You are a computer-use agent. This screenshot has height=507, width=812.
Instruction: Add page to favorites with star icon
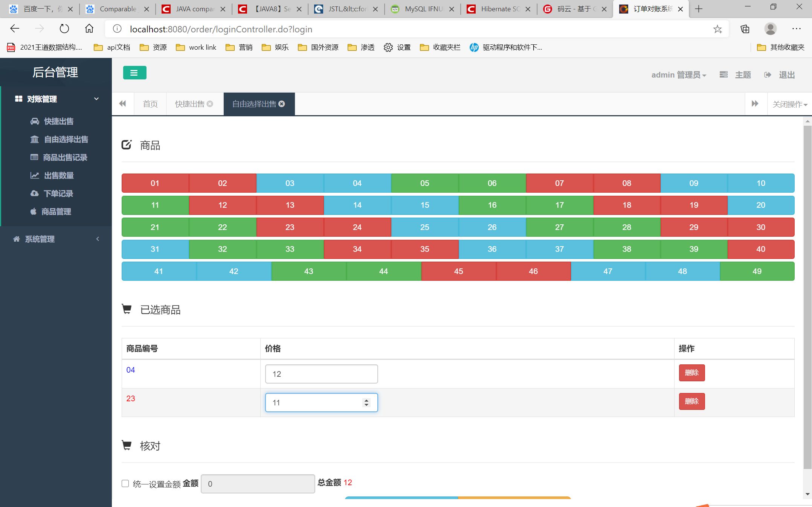[x=717, y=29]
